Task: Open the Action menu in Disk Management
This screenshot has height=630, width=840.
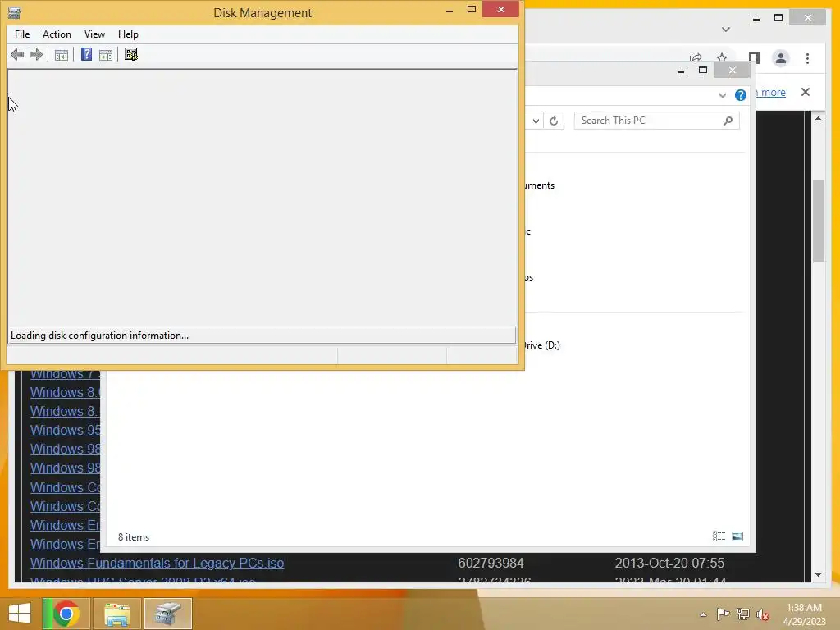Action: [x=57, y=34]
